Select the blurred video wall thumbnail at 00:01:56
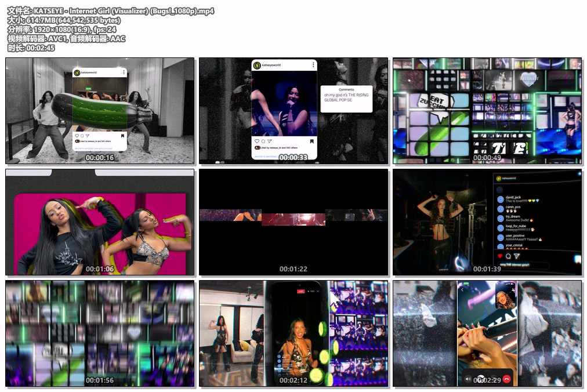587x392 pixels. (x=100, y=333)
